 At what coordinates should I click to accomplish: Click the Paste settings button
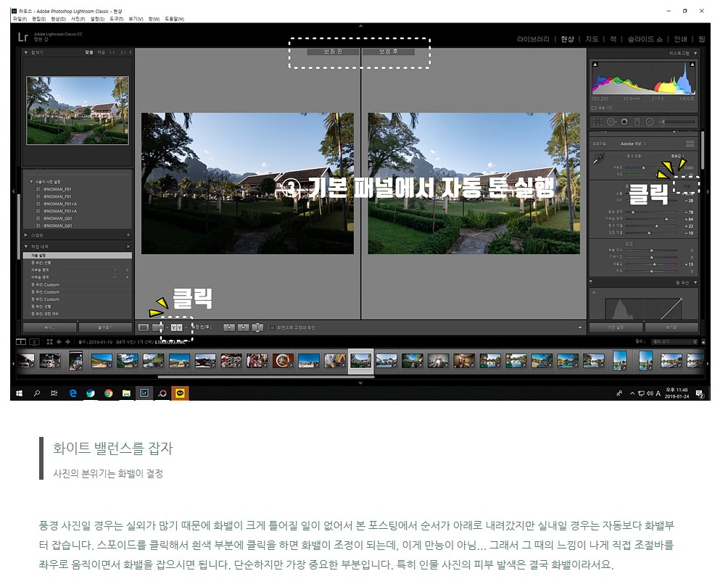pyautogui.click(x=105, y=328)
